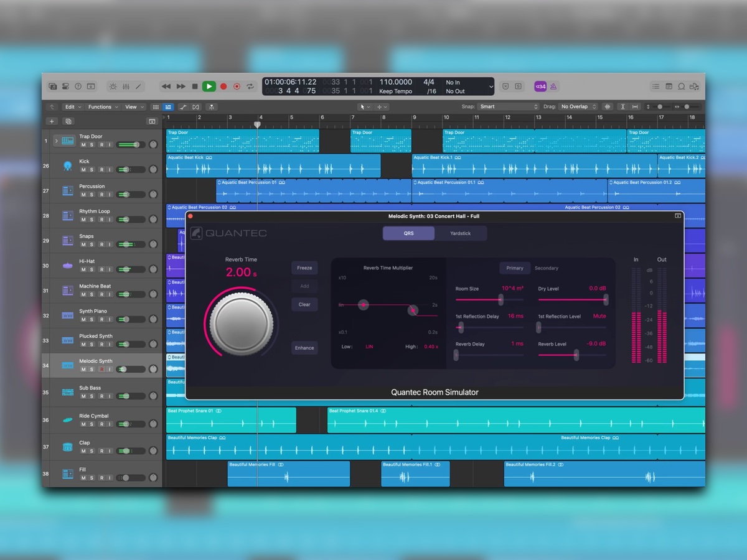
Task: Enable Flex via the Flex icon
Action: point(195,106)
